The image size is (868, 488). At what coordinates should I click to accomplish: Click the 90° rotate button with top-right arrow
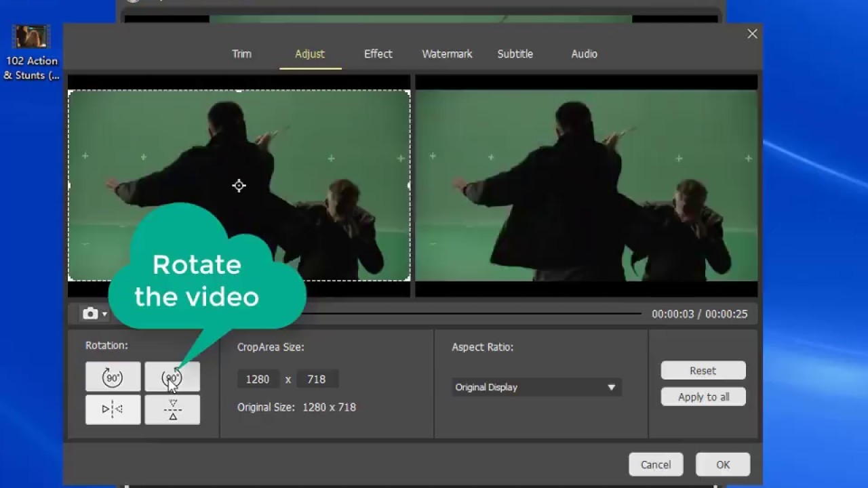click(x=172, y=377)
